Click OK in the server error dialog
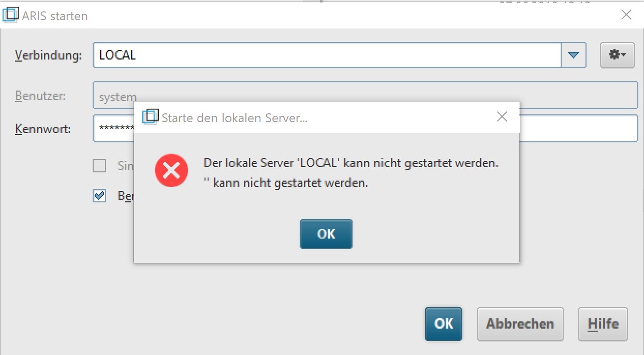 (x=326, y=234)
